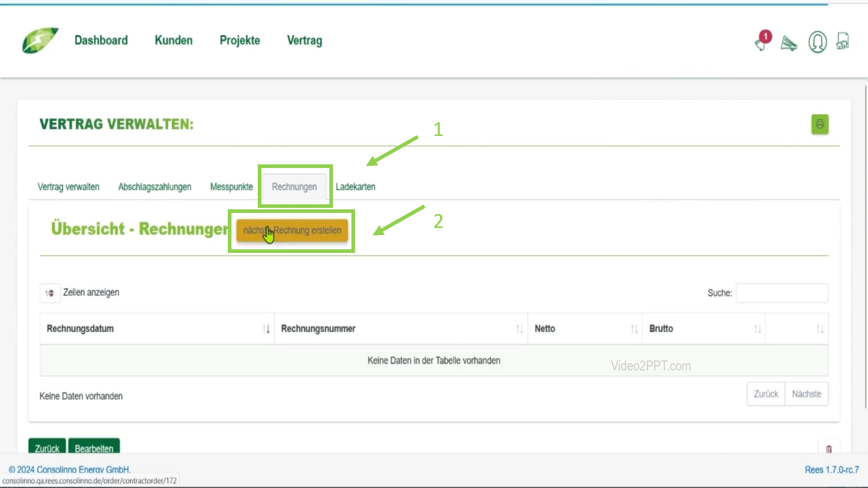868x488 pixels.
Task: Switch to the Abschlagszahlungen tab
Action: pos(155,187)
